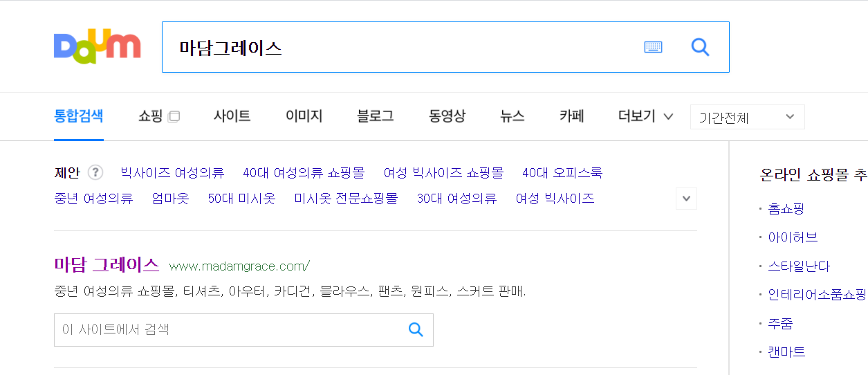Open the 뉴스 tab
This screenshot has height=375, width=868.
(513, 116)
